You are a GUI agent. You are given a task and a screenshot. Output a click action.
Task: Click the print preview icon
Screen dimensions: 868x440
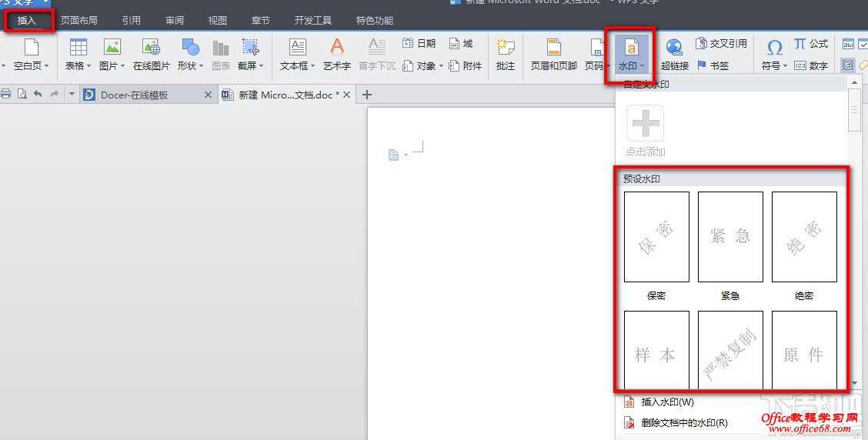tap(22, 94)
